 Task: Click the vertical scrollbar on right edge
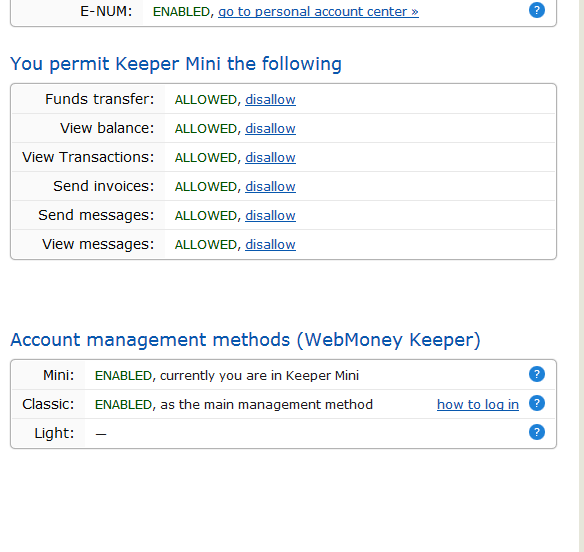(x=581, y=276)
